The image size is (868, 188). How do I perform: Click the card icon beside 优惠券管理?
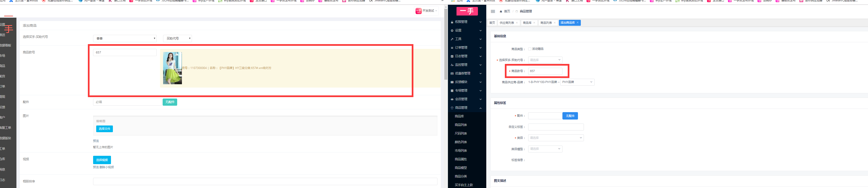click(452, 73)
